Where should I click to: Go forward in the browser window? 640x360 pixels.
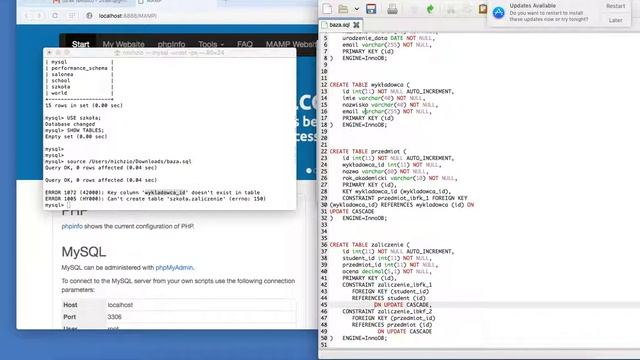coord(39,16)
